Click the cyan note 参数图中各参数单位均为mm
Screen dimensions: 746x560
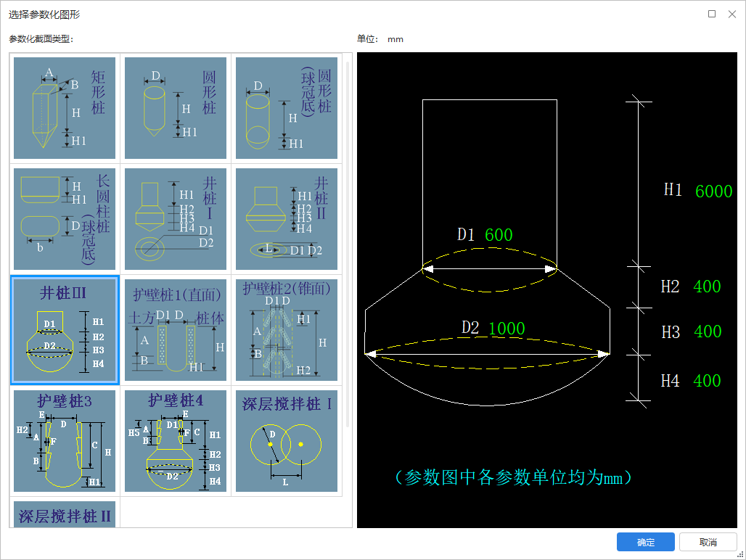click(513, 477)
